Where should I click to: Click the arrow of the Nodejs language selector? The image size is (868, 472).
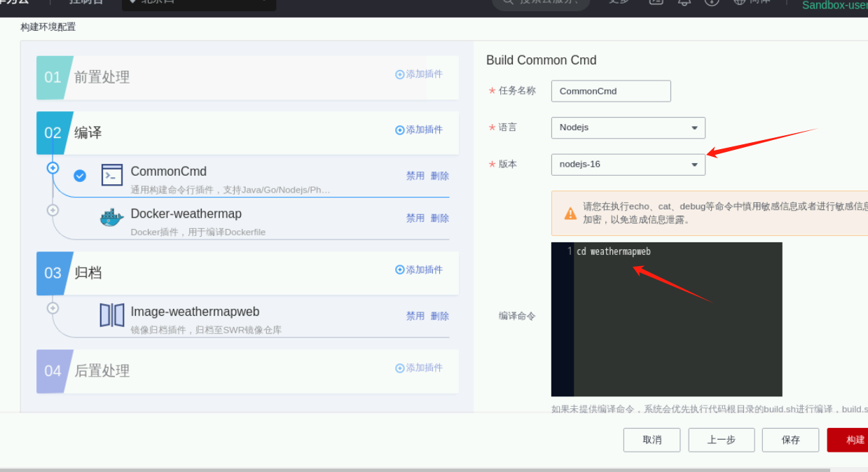click(x=694, y=128)
